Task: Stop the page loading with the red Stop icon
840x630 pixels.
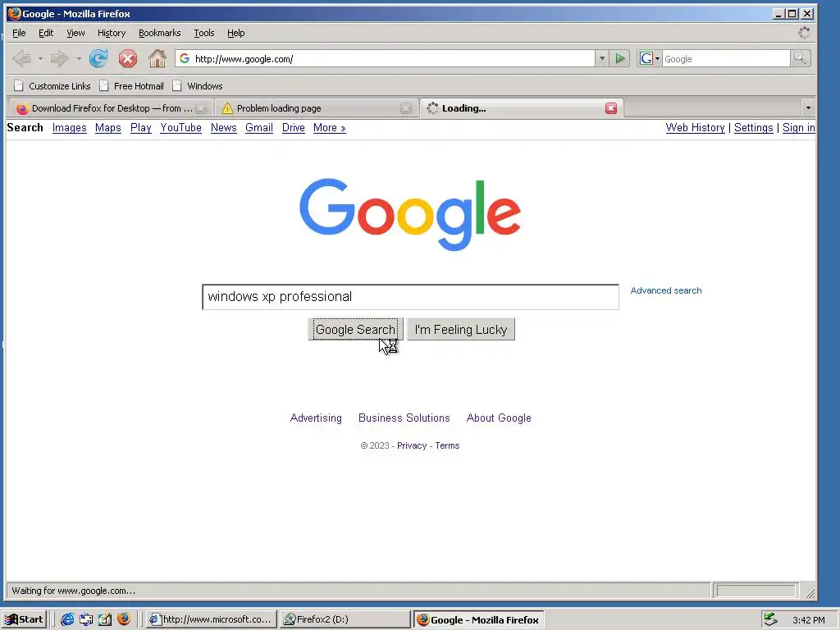Action: 127,58
